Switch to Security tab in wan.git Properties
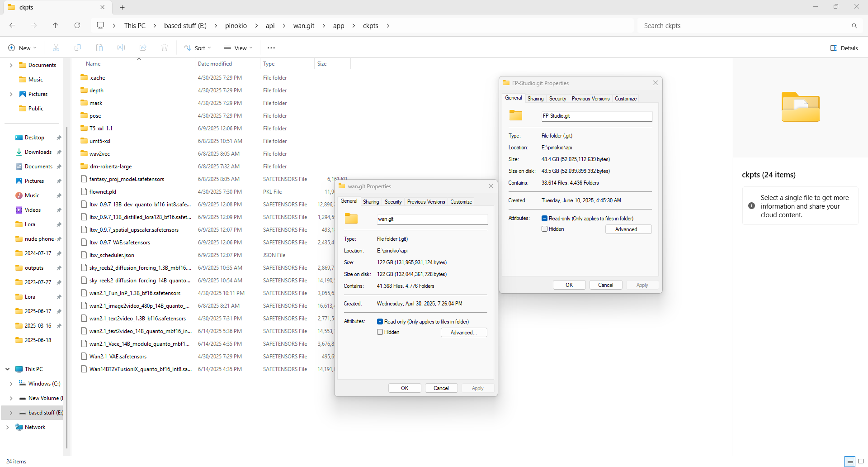Viewport: 868px width, 467px height. [393, 202]
